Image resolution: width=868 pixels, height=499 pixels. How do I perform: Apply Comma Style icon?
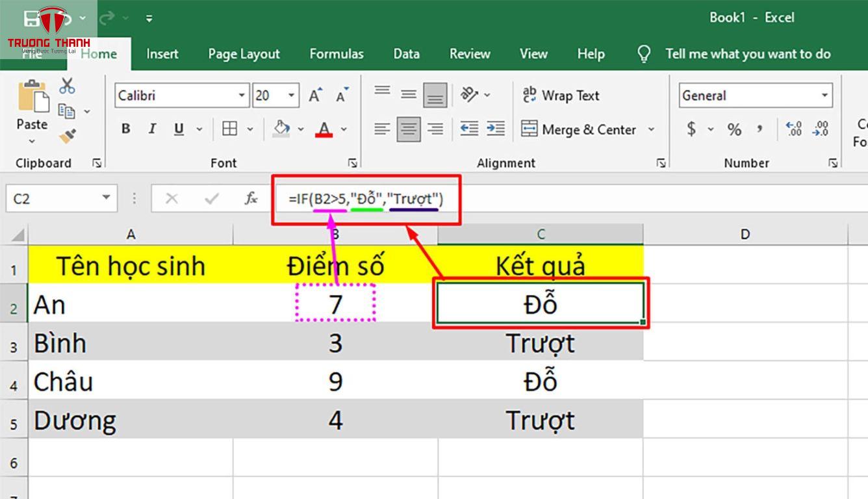click(759, 129)
